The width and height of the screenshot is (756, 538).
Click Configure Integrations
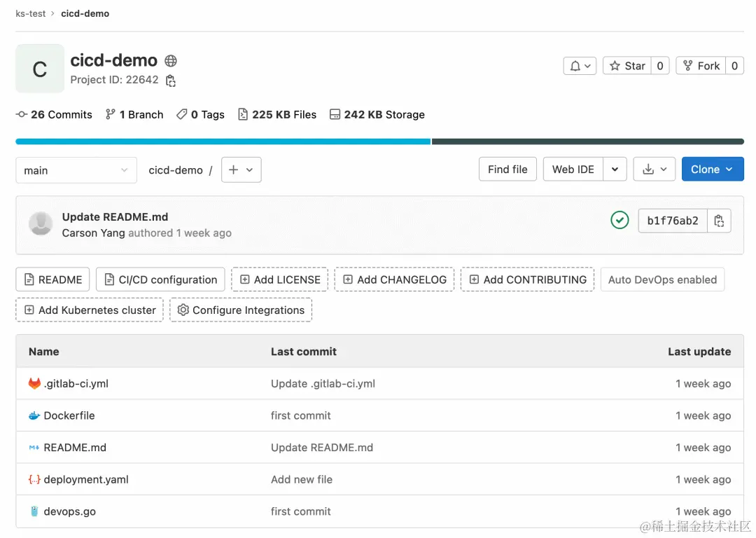tap(241, 310)
